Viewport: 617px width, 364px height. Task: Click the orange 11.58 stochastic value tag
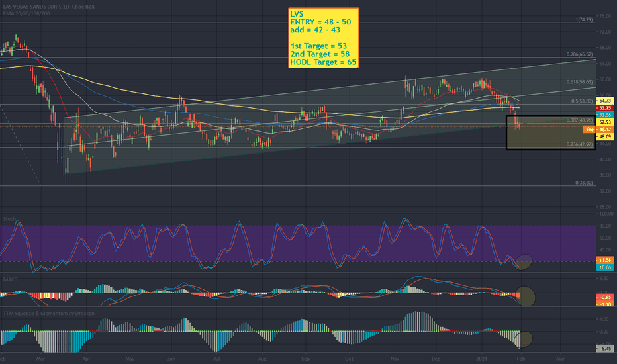pos(605,261)
